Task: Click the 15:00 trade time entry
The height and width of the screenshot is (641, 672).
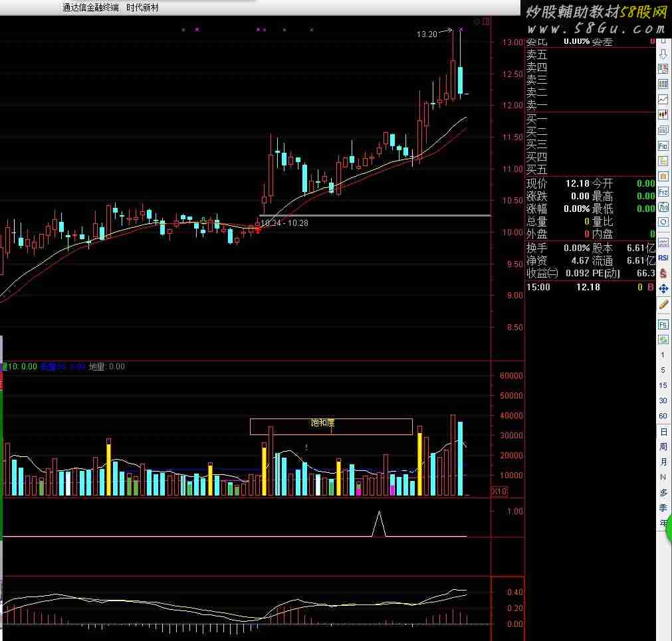Action: (x=538, y=288)
